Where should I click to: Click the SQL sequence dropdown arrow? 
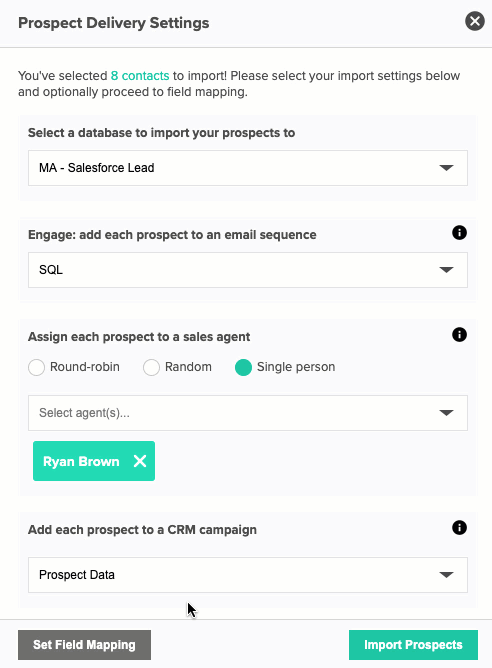point(446,270)
